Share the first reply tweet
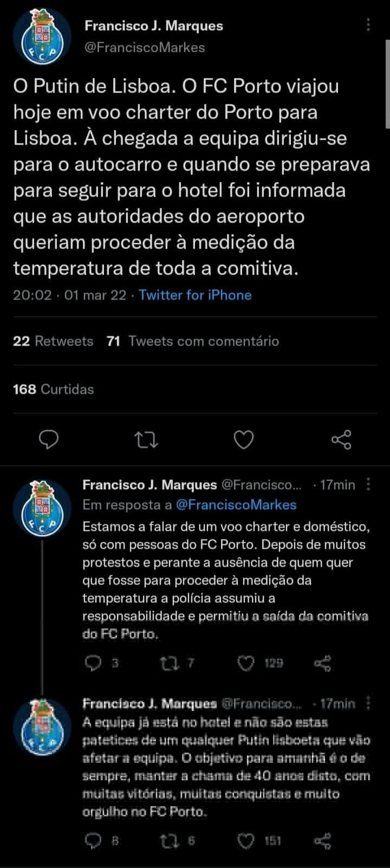Viewport: 390px width, 868px height. [x=323, y=662]
